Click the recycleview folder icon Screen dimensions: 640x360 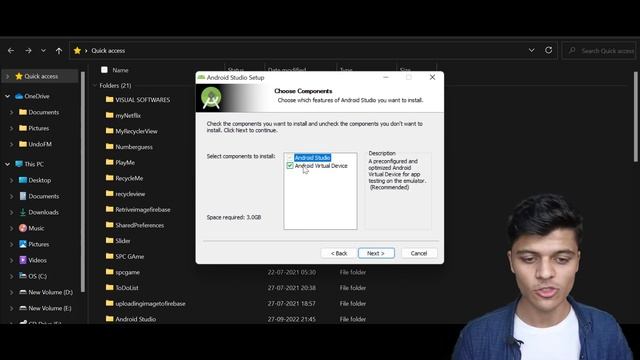[109, 194]
